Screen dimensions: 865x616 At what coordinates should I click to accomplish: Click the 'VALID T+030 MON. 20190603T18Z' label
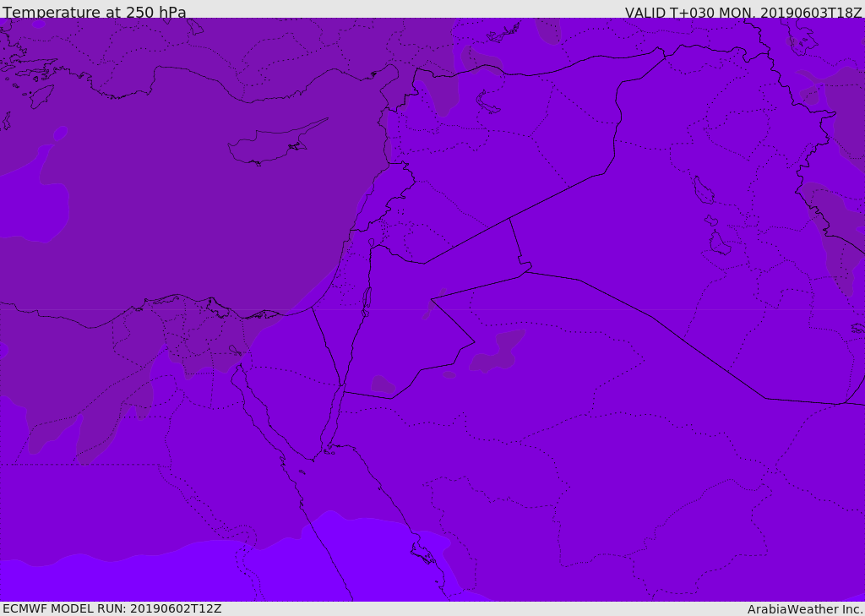743,12
